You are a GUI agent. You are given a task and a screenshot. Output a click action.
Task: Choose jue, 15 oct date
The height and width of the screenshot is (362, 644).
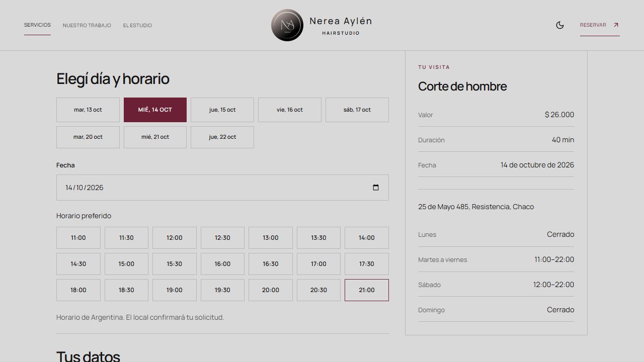pyautogui.click(x=222, y=110)
